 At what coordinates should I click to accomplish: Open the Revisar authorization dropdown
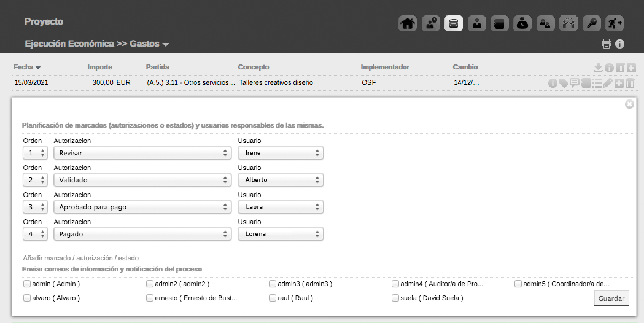(x=141, y=153)
